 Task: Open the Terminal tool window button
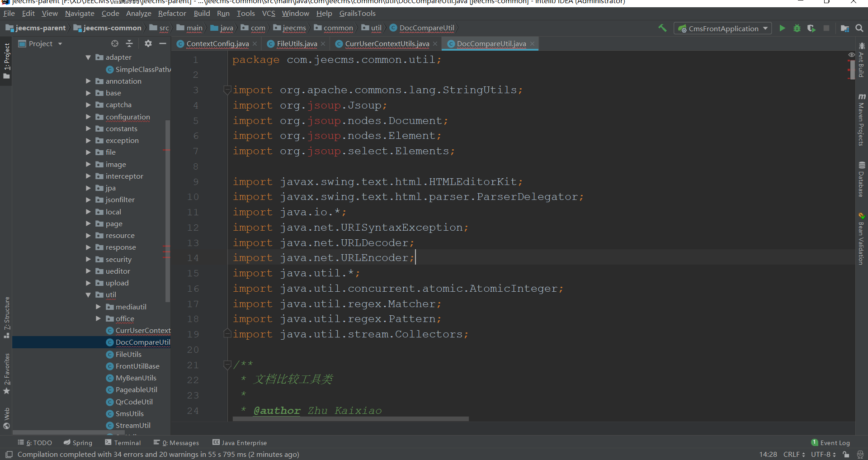[123, 443]
